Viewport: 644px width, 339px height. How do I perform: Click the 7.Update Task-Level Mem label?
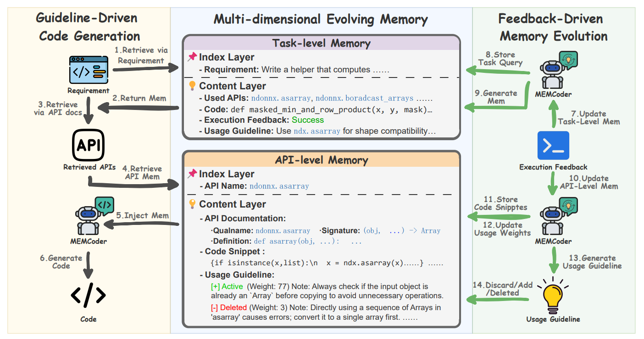click(588, 117)
